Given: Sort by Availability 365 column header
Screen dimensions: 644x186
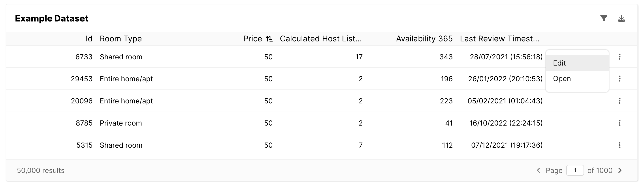Looking at the screenshot, I should coord(424,39).
